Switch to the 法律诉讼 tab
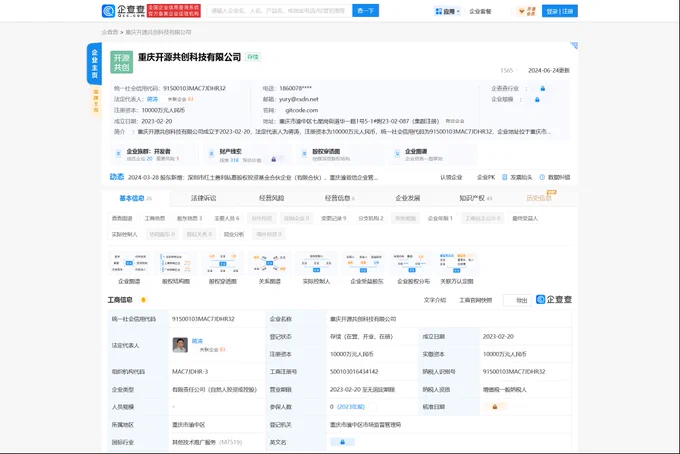 coord(203,198)
